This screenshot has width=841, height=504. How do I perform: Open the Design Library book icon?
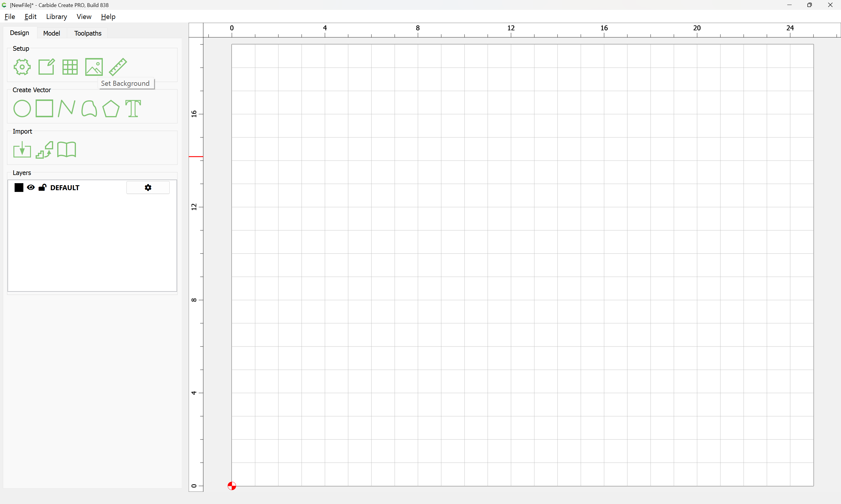pyautogui.click(x=67, y=150)
